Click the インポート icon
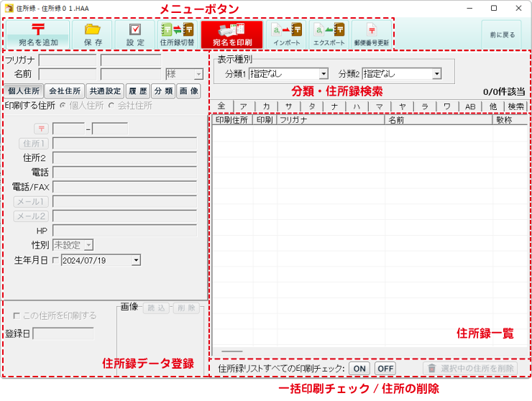This screenshot has height=401, width=532. [287, 29]
